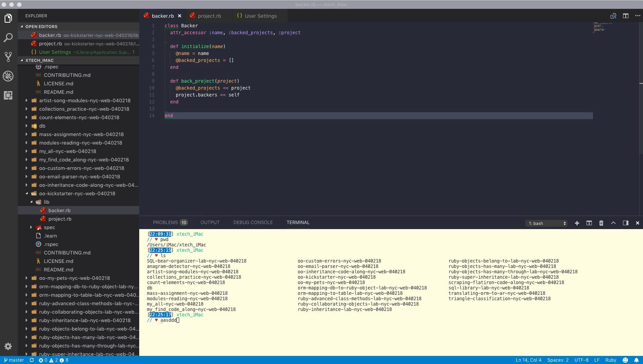
Task: Open the Extensions view icon
Action: pos(8,95)
